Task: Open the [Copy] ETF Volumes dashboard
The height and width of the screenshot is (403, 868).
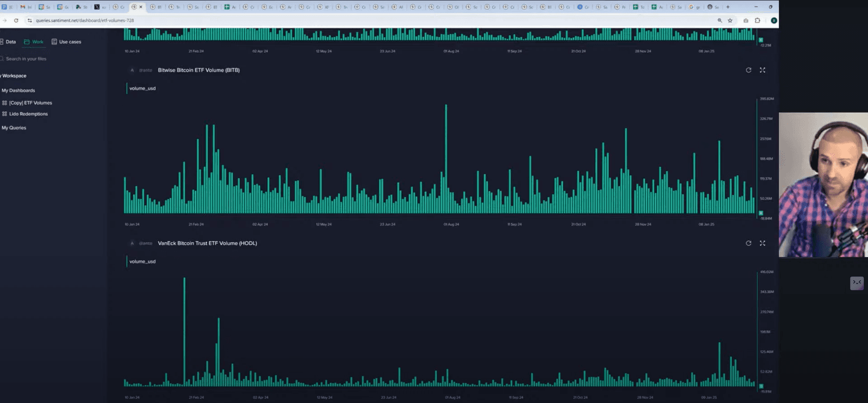Action: 30,103
